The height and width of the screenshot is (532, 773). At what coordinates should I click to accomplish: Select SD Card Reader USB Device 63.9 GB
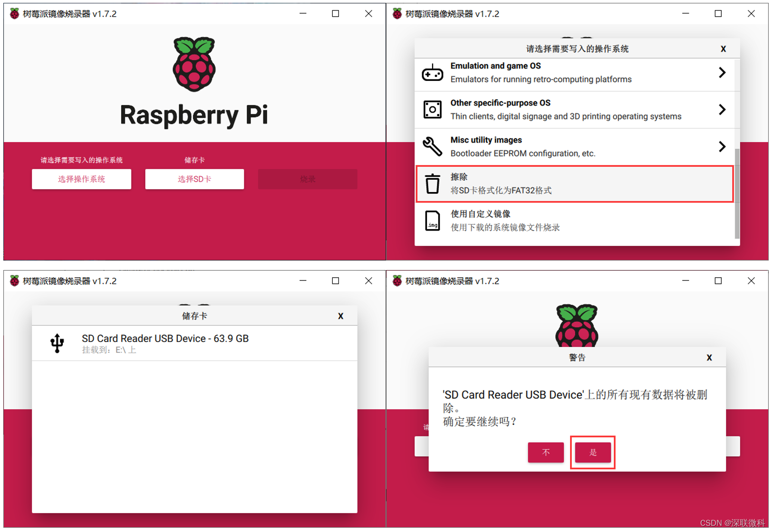tap(194, 343)
